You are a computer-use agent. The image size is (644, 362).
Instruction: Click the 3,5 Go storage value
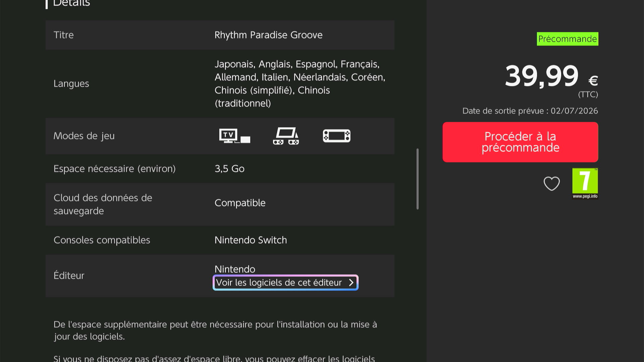coord(229,169)
